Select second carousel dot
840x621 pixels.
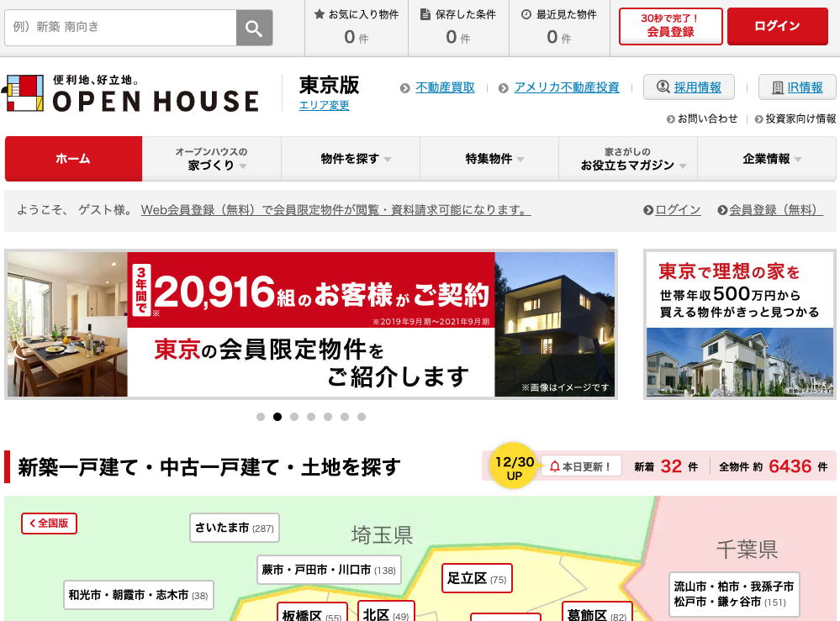point(277,417)
